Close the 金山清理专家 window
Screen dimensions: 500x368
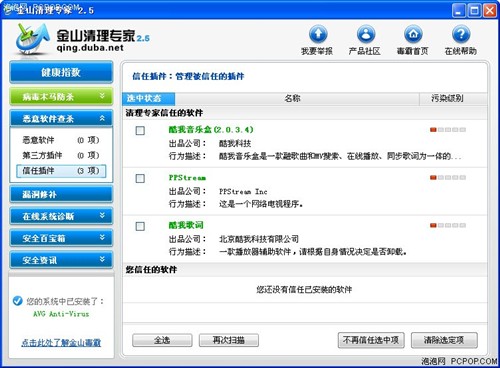coord(490,10)
